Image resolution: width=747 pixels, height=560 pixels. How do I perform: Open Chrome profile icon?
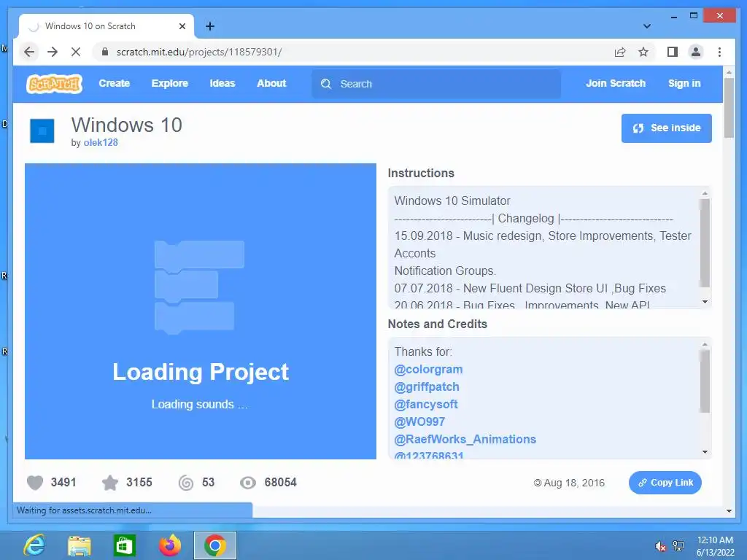tap(696, 52)
